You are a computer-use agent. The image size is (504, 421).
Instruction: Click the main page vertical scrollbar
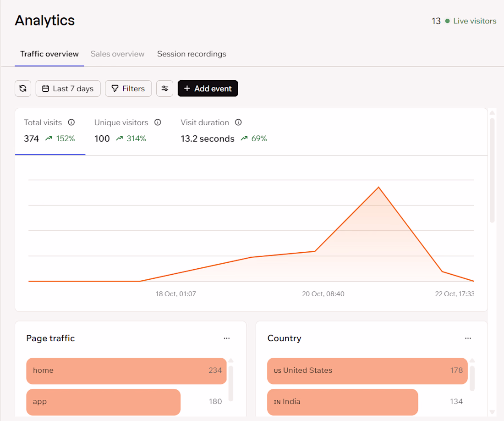click(492, 171)
